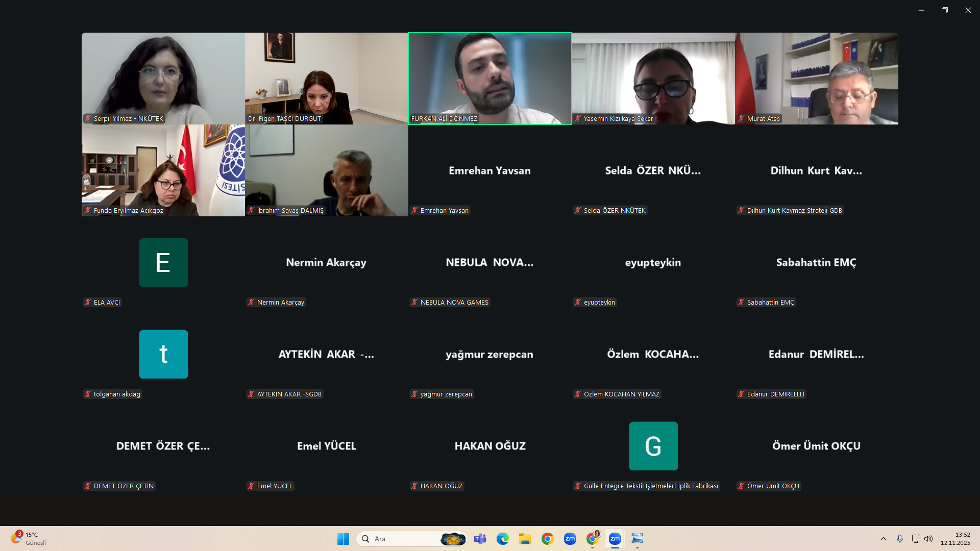Launch Microsoft Edge from the taskbar

coord(502,539)
